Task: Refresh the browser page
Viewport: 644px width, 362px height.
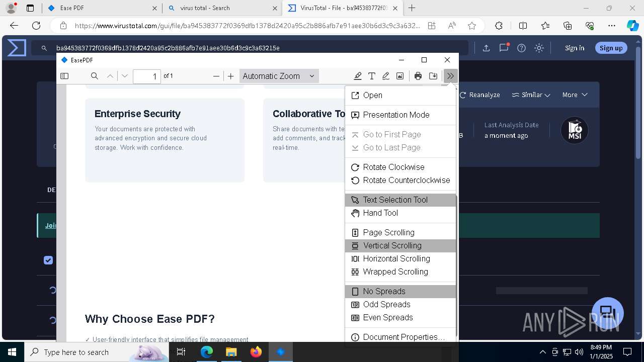Action: click(36, 26)
